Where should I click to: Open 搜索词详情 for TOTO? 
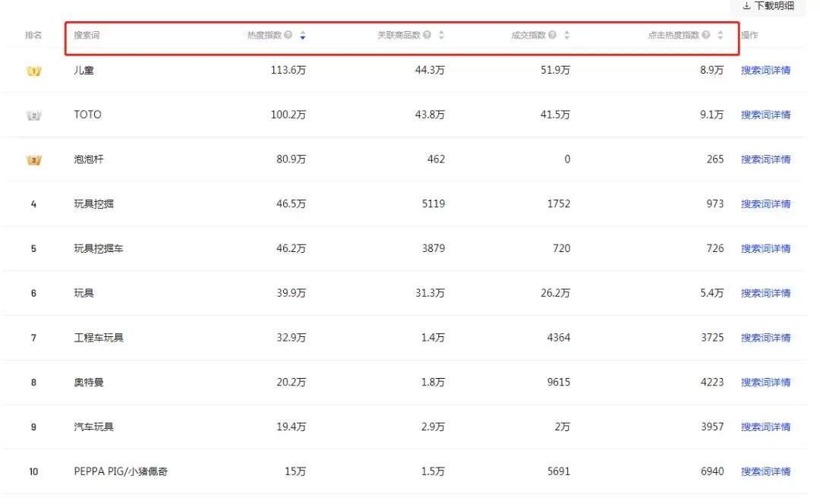[765, 115]
